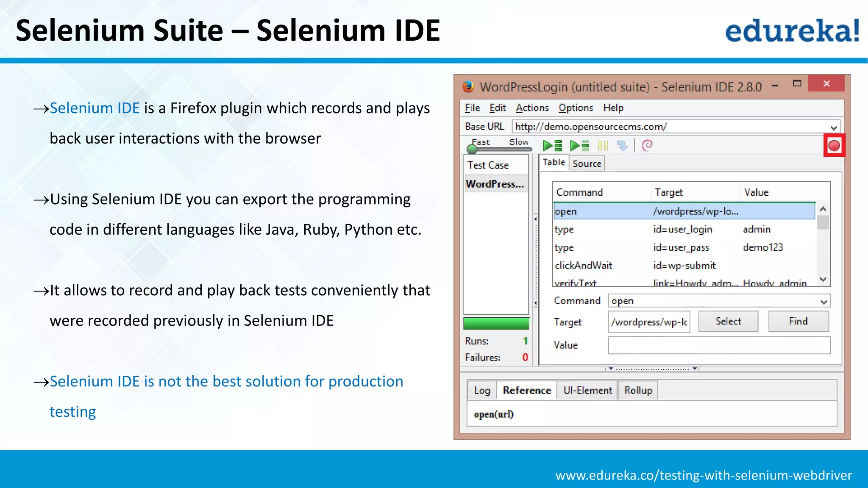Open the Command combo box dropdown

click(x=823, y=302)
